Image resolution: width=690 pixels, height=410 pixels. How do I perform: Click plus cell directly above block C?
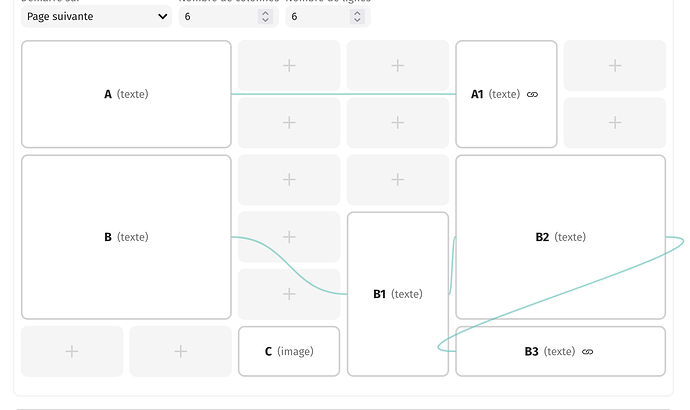tap(288, 294)
